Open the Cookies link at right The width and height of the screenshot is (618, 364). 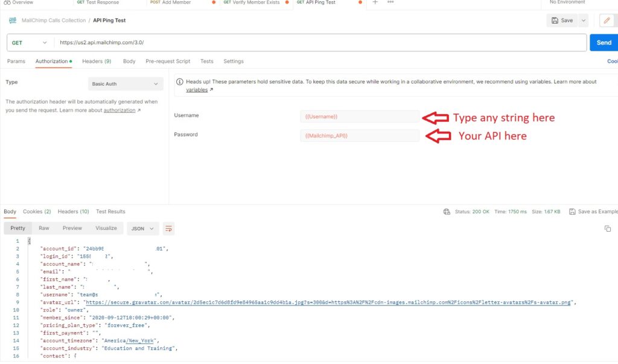pyautogui.click(x=613, y=61)
